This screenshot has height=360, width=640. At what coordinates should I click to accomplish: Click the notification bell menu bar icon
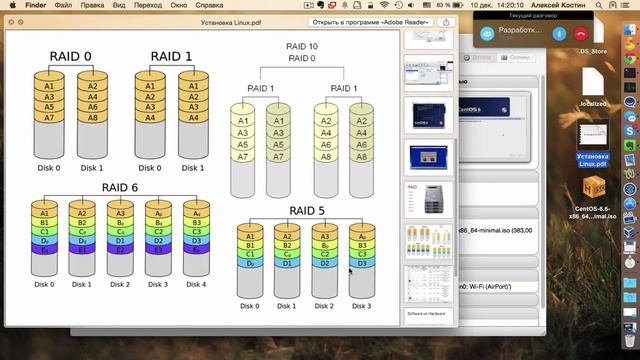345,5
